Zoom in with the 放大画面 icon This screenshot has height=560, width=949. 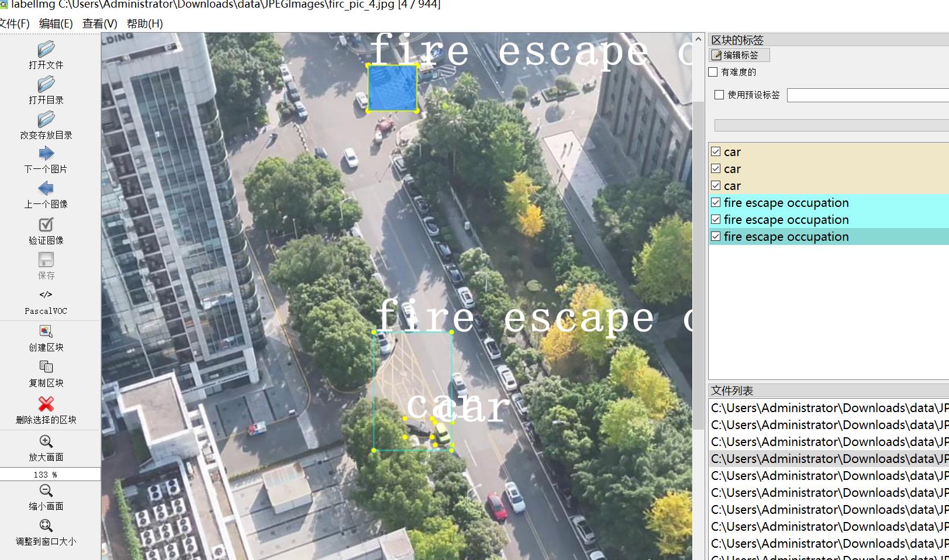click(x=46, y=441)
